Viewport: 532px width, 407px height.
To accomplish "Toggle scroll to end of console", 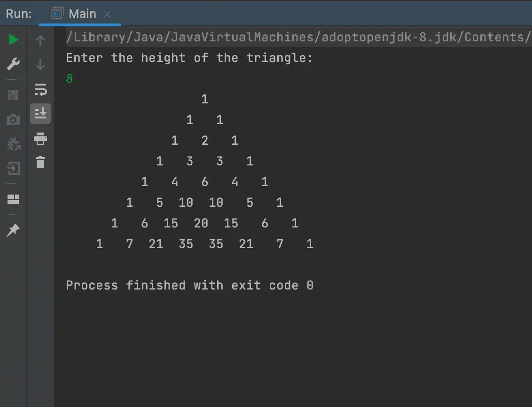I will pos(40,114).
